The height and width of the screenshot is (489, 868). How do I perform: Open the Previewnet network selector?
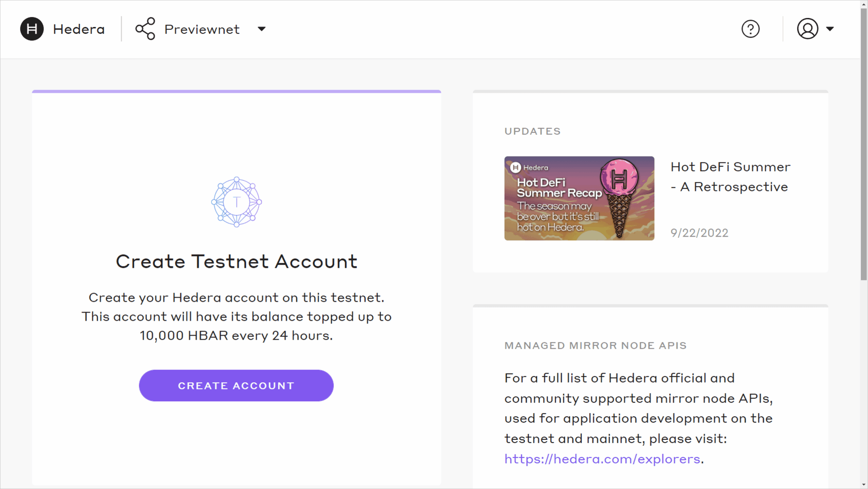click(202, 29)
